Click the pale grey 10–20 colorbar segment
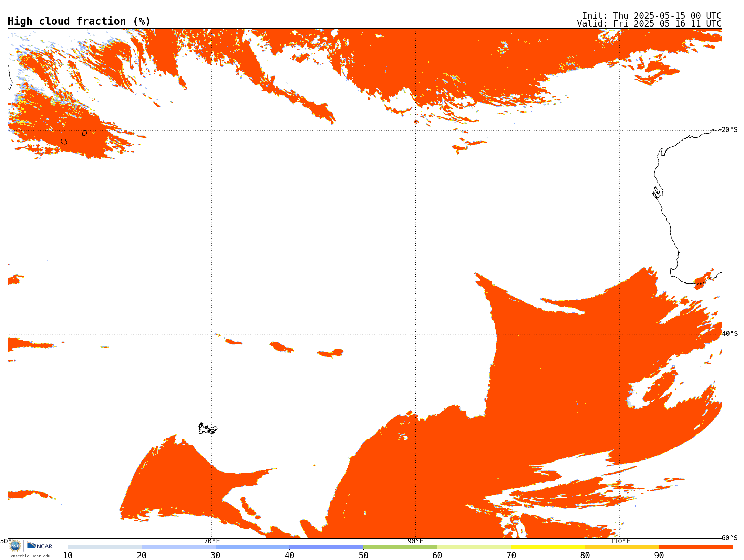The image size is (744, 560). tap(105, 547)
